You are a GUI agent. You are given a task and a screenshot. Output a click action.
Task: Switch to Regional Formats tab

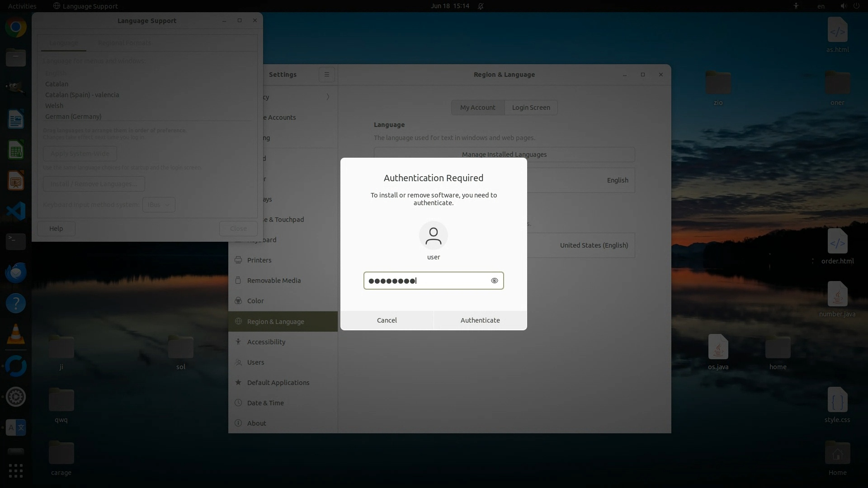(124, 43)
